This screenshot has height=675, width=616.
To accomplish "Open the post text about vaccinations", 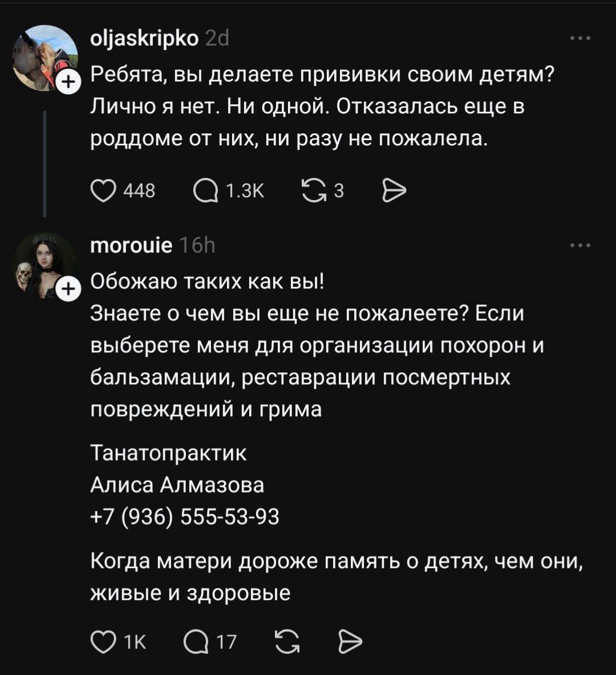I will pos(319,108).
